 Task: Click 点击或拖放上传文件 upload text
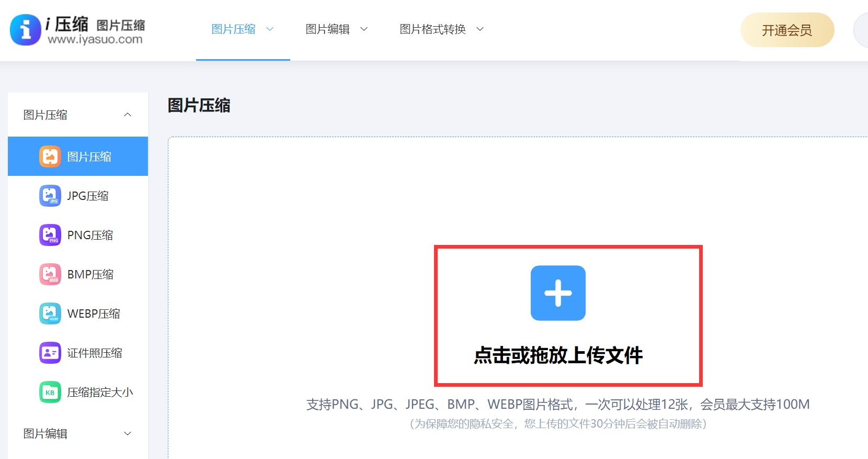click(x=558, y=355)
